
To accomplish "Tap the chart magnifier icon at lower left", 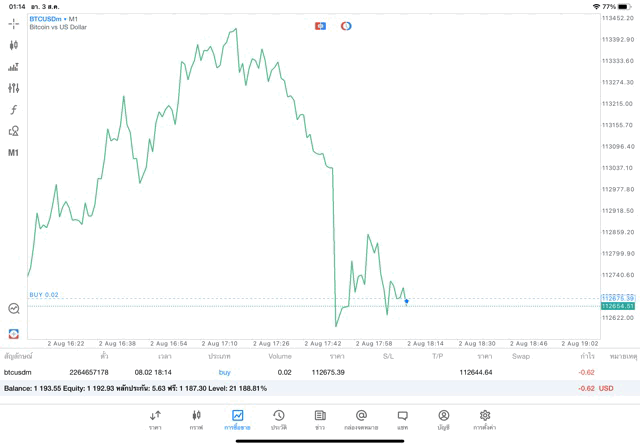I will coord(14,309).
